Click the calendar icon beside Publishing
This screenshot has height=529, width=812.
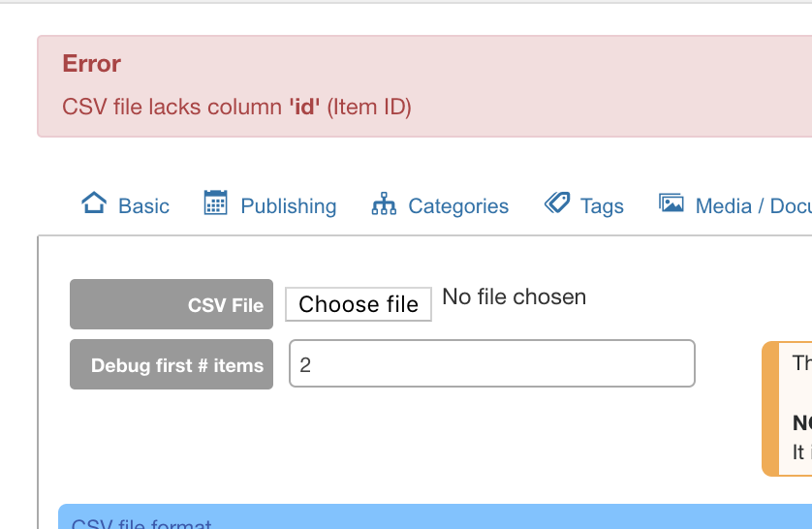tap(215, 202)
